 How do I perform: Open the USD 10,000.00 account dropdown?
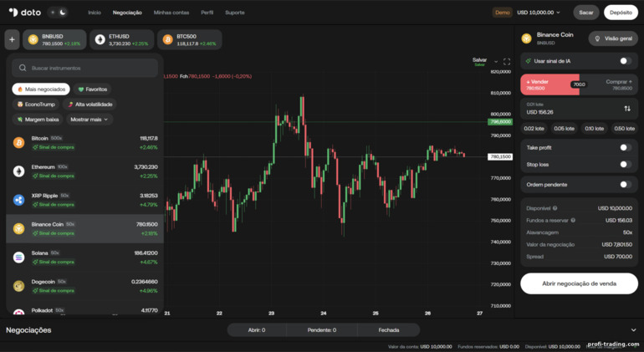[x=539, y=13]
